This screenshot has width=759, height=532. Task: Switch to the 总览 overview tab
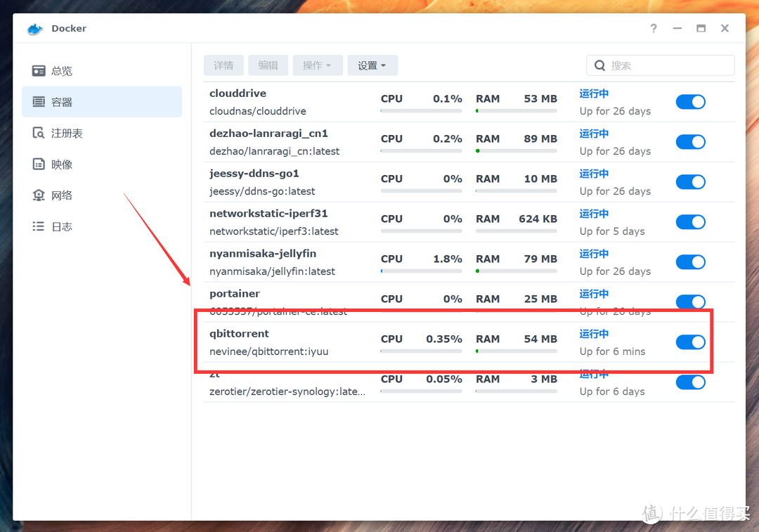[102, 71]
